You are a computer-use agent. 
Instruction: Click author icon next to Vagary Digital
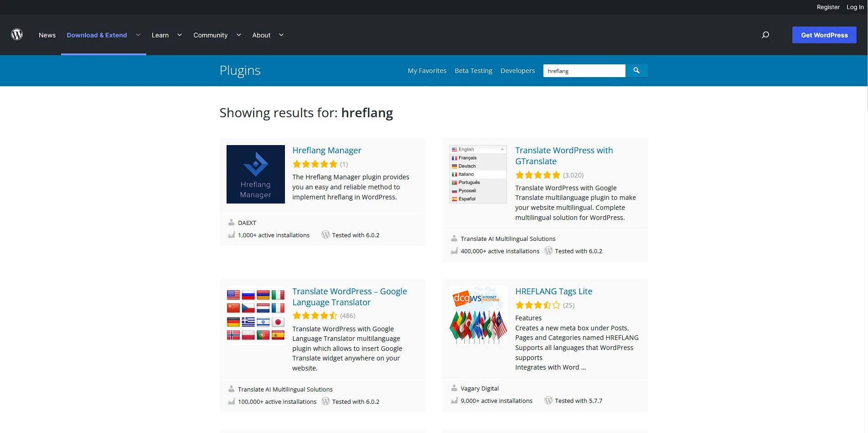coord(454,388)
